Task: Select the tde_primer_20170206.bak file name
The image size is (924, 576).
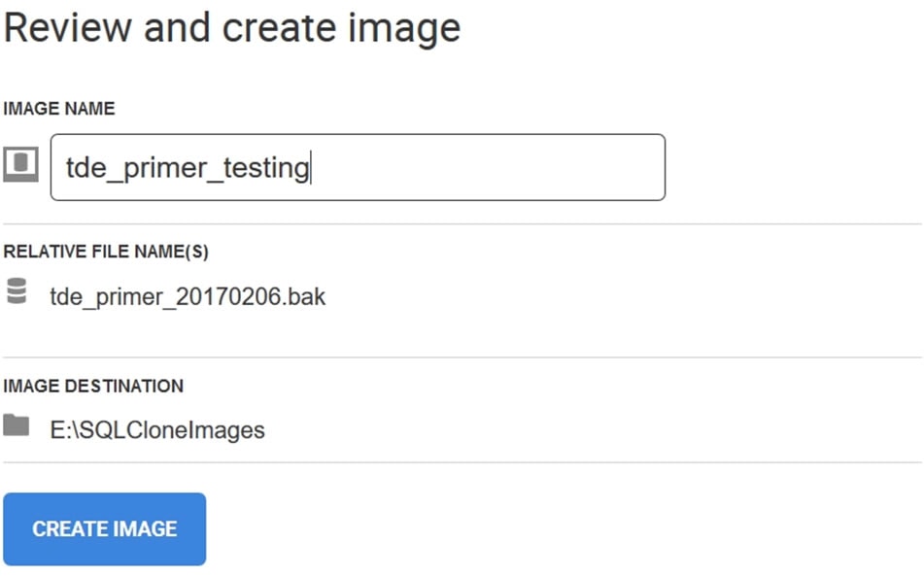Action: click(188, 296)
